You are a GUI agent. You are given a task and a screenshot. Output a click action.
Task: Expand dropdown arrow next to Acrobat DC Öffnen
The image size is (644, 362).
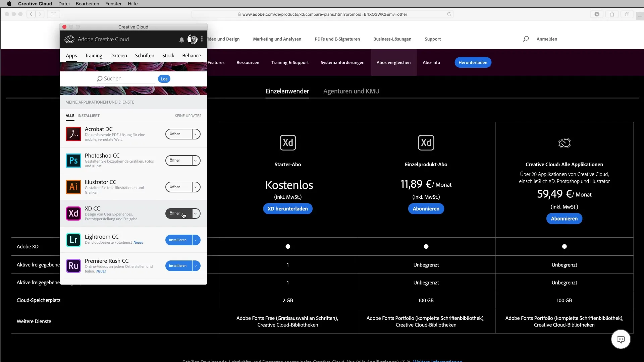click(196, 134)
